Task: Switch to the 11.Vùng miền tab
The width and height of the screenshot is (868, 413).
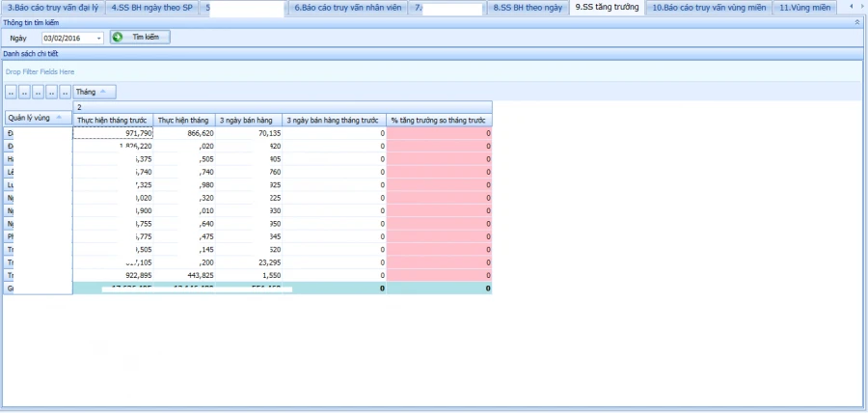Action: coord(804,8)
